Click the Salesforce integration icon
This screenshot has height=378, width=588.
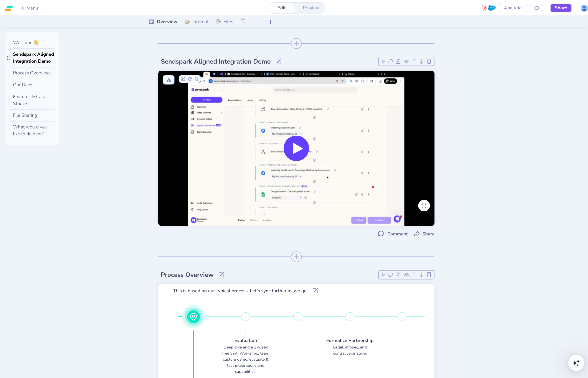[x=492, y=8]
